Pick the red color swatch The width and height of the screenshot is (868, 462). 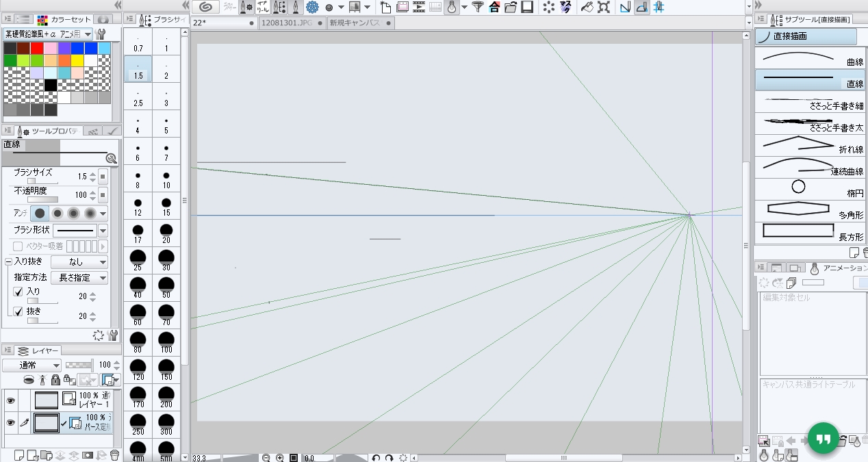(37, 48)
